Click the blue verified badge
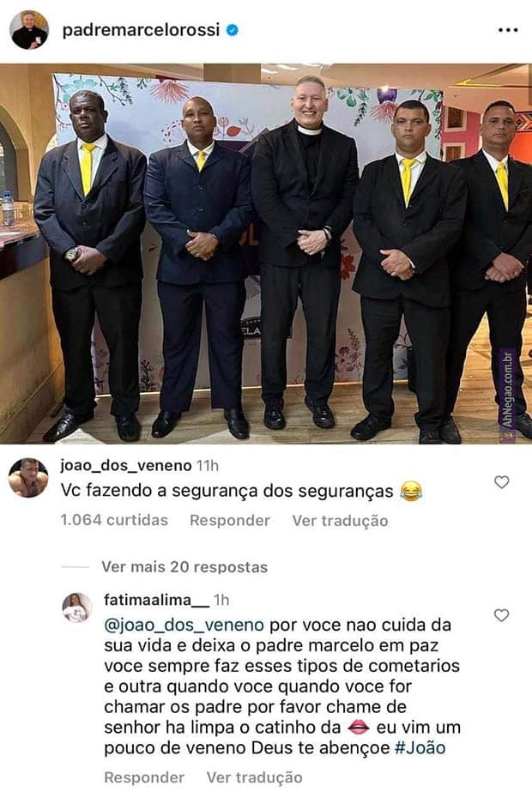This screenshot has width=532, height=792. pos(232,30)
